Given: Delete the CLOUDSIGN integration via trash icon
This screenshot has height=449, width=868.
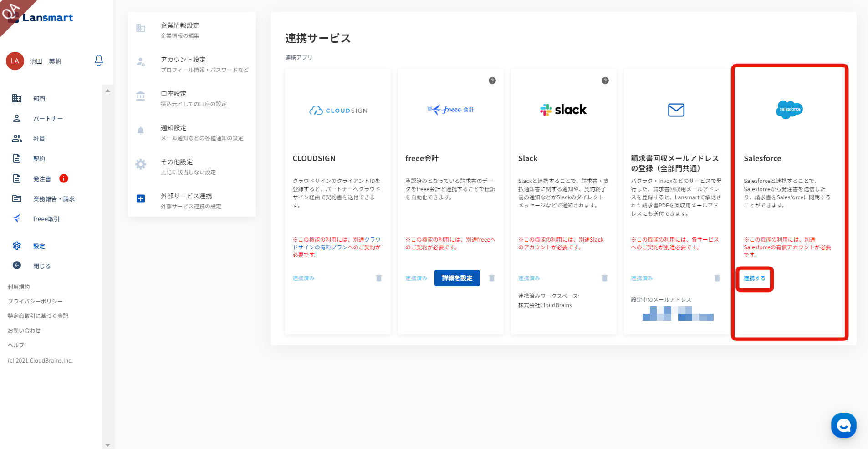Looking at the screenshot, I should (x=379, y=278).
